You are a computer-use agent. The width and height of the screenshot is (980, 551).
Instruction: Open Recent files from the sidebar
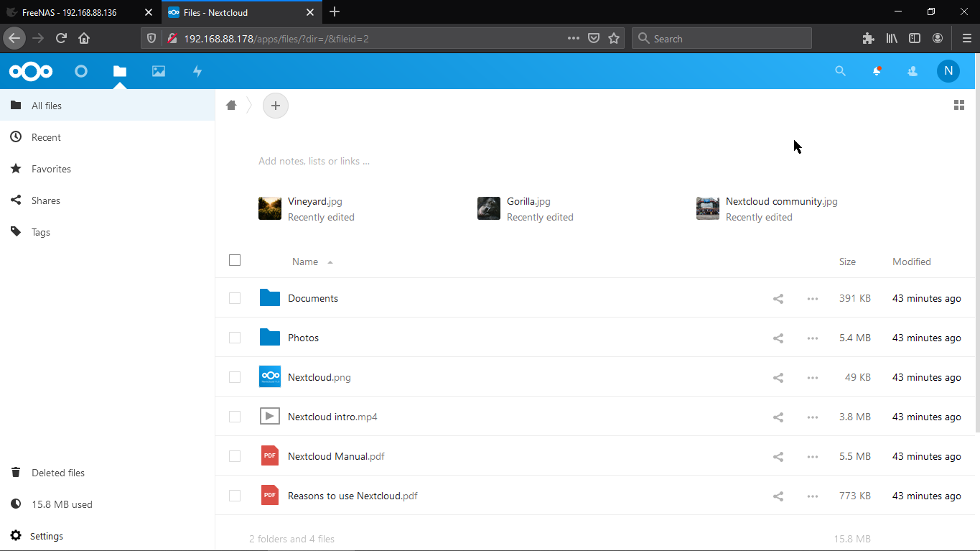coord(45,136)
